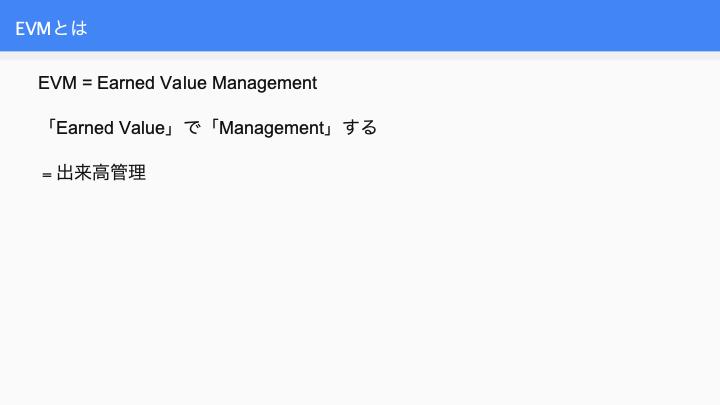Click the equals sign after EVM
The width and height of the screenshot is (720, 405).
(87, 84)
